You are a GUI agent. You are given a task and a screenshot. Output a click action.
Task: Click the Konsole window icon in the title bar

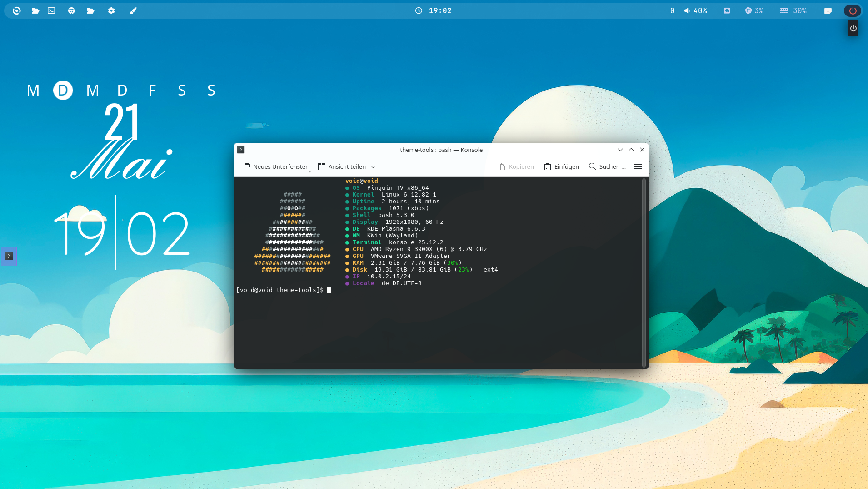tap(241, 150)
